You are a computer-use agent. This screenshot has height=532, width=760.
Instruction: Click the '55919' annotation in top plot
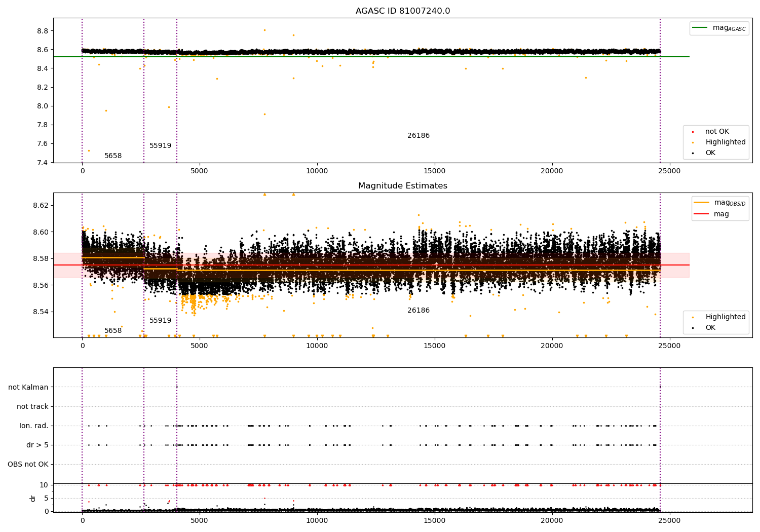coord(161,146)
